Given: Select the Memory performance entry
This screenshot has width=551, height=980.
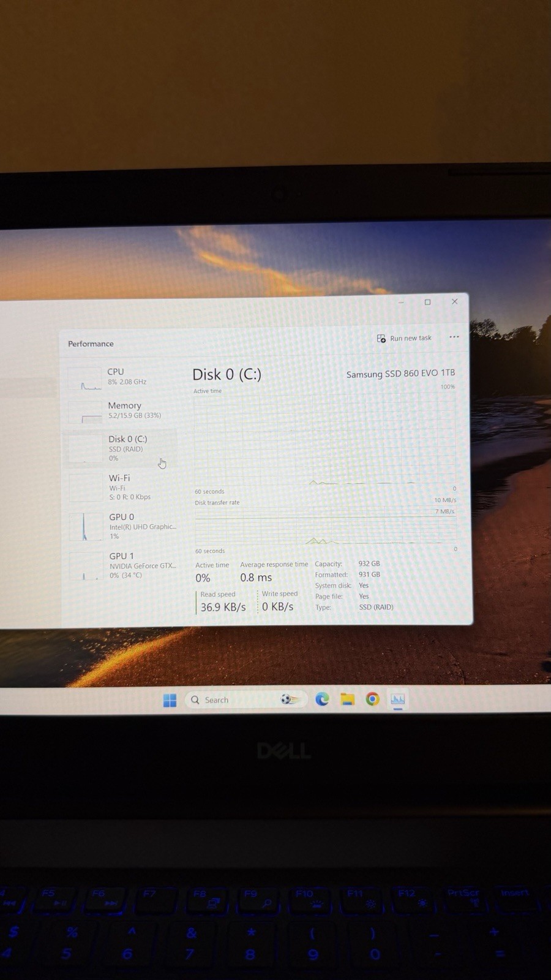Looking at the screenshot, I should coord(120,411).
